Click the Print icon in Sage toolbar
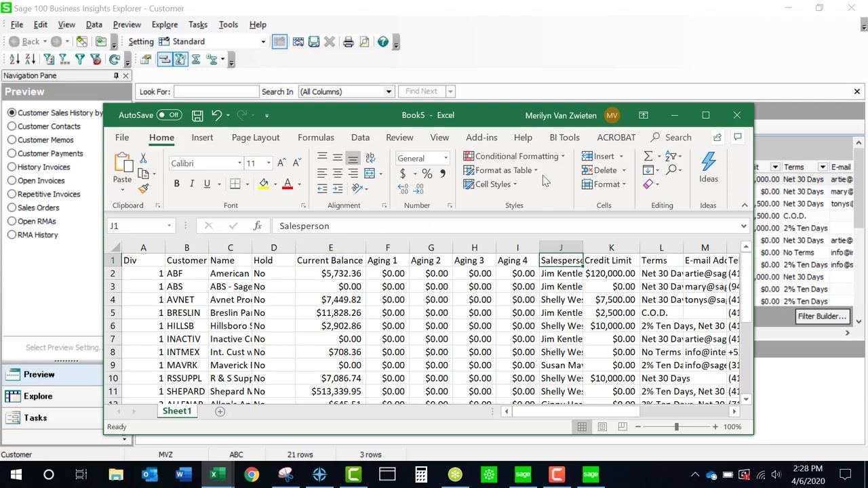 pyautogui.click(x=349, y=42)
